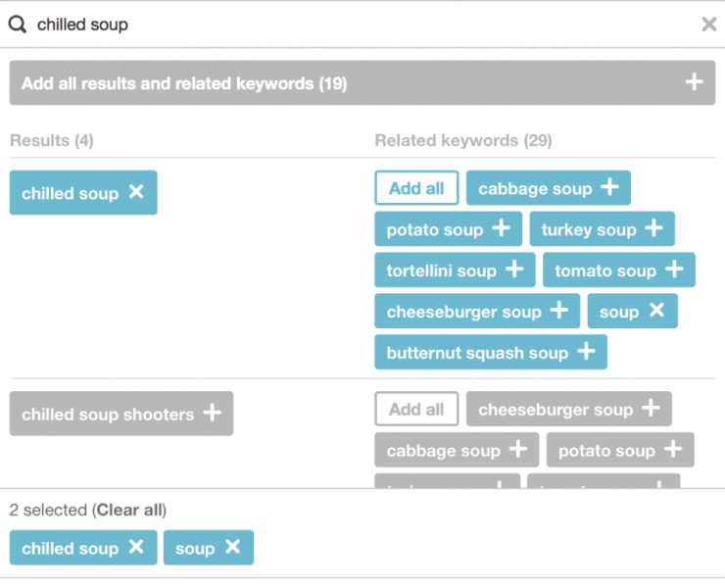Add tortellini soup keyword
Viewport: 725px width, 588px height.
point(455,269)
